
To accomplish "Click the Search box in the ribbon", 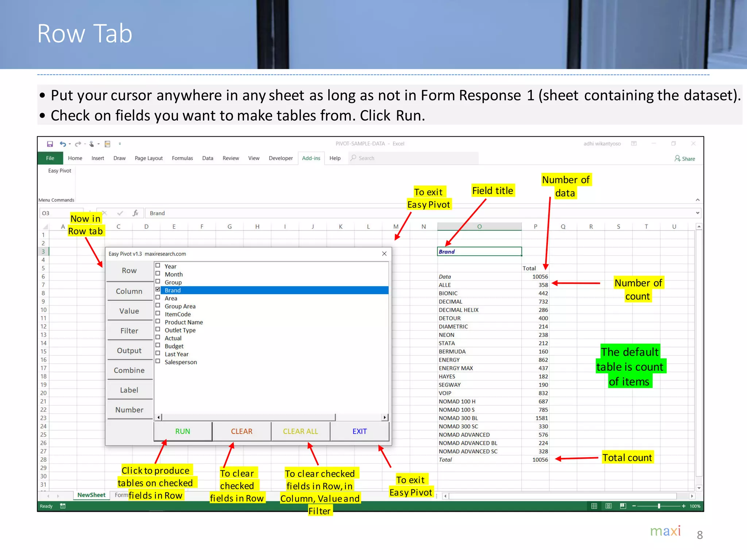I will 413,158.
